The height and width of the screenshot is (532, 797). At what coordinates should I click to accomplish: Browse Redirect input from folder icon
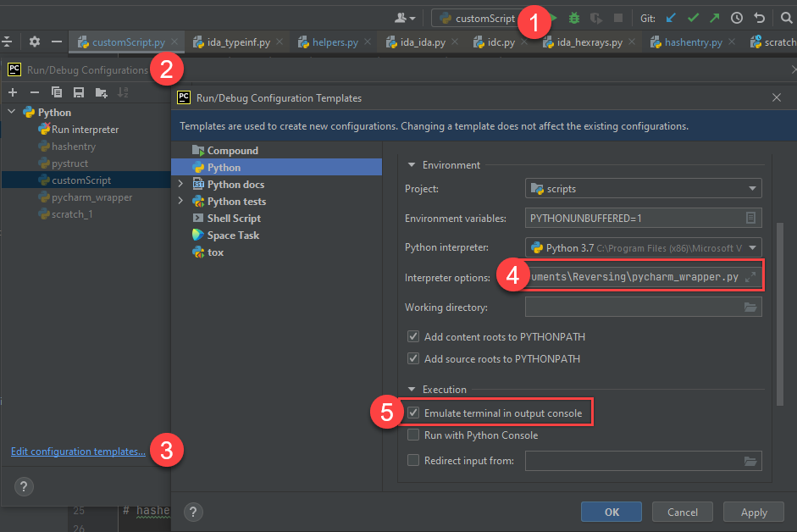pyautogui.click(x=750, y=461)
